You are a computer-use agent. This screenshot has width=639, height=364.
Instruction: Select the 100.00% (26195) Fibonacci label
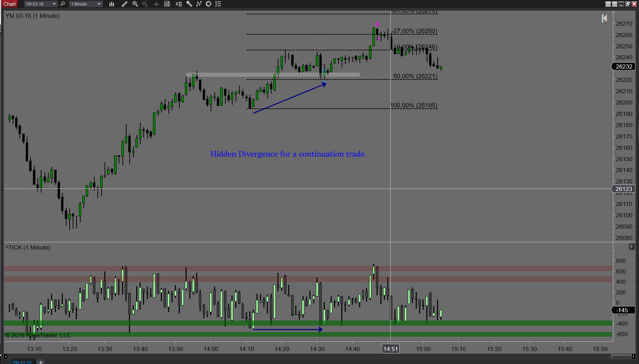[x=414, y=105]
